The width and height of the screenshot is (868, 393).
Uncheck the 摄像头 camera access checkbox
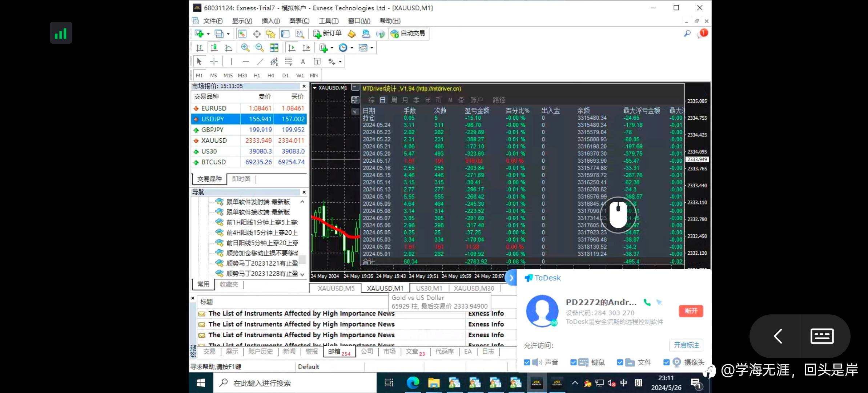[666, 362]
